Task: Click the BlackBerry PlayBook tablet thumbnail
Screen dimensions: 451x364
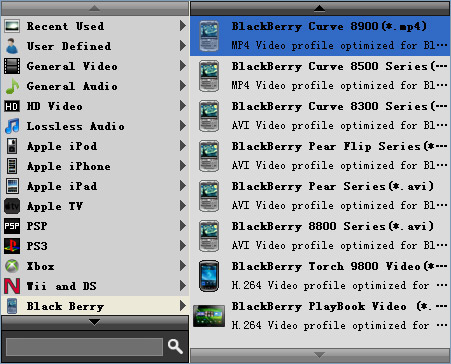Action: (x=209, y=316)
